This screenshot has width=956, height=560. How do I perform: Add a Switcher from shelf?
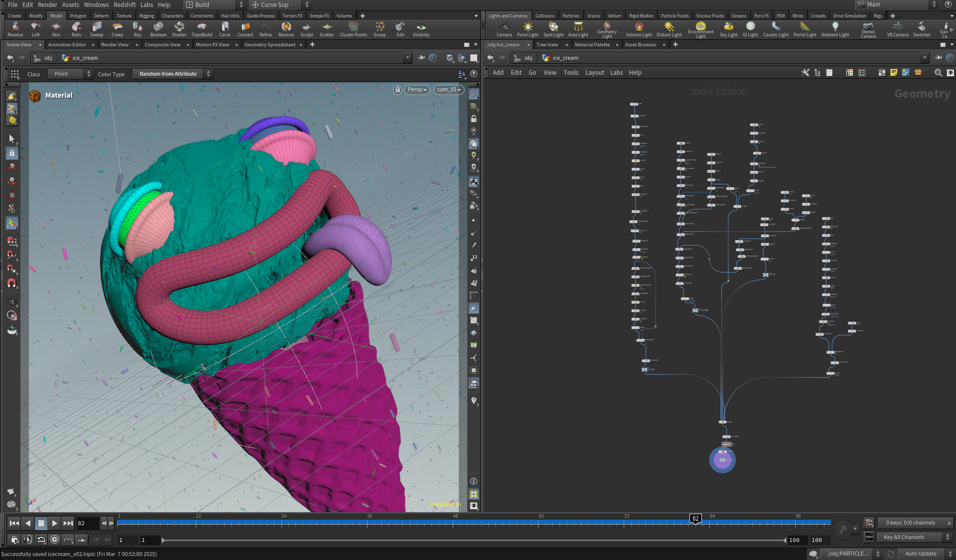point(922,29)
